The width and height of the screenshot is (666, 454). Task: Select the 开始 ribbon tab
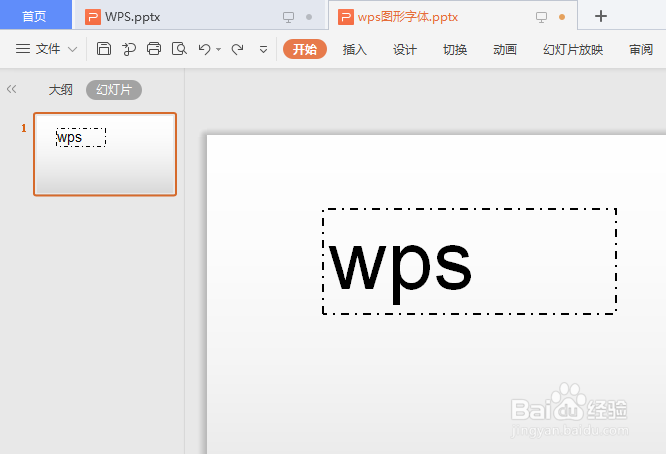(305, 49)
